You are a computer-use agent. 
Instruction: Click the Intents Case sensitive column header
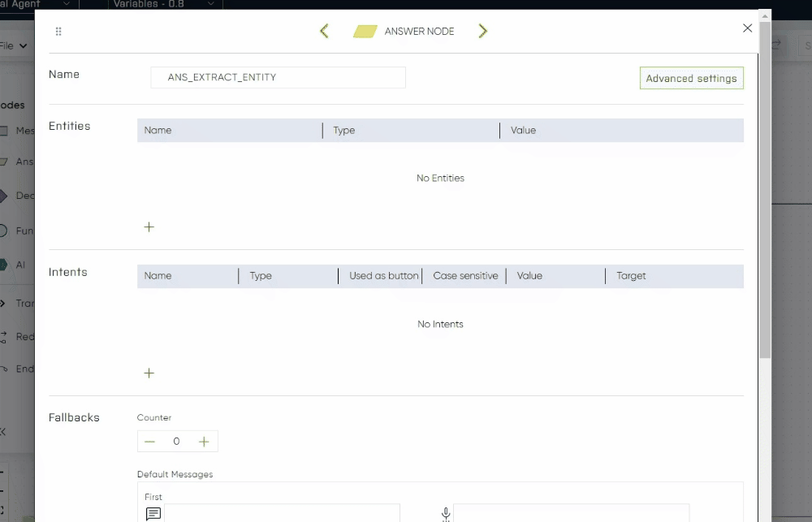[465, 276]
